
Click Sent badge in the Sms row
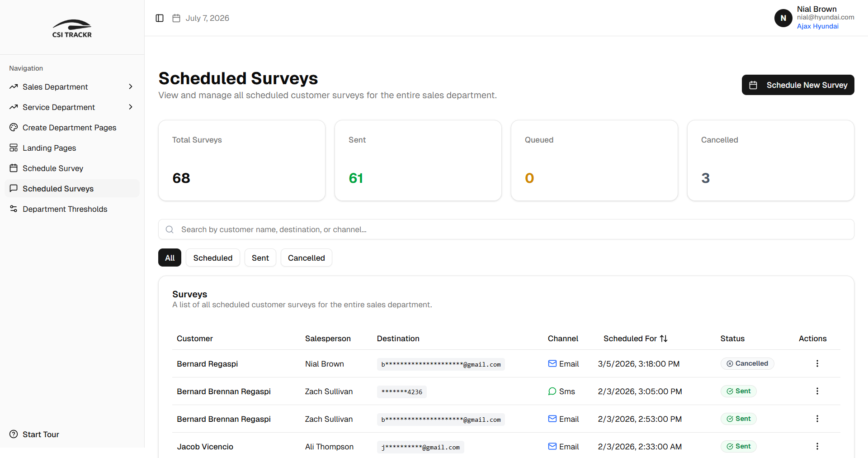click(738, 391)
